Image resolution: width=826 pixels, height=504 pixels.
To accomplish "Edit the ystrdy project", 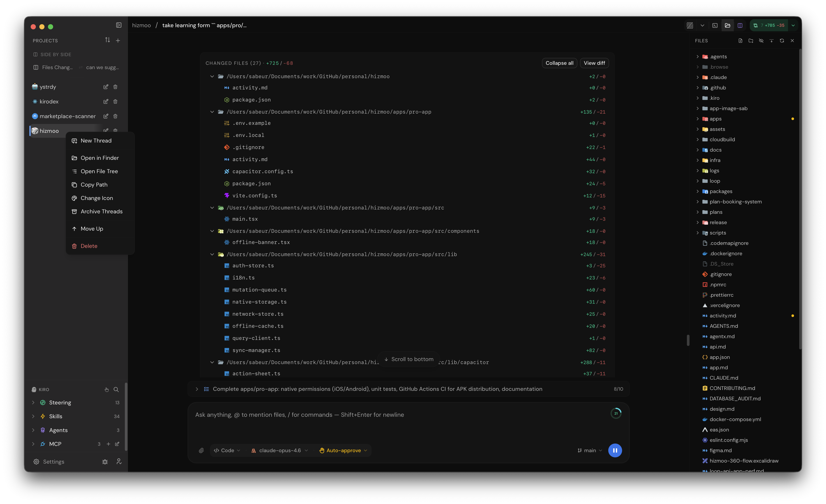I will pyautogui.click(x=106, y=87).
